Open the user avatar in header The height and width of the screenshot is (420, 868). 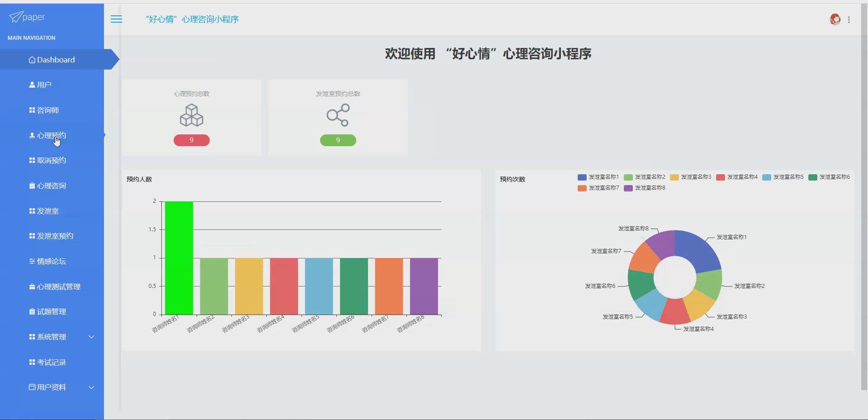(835, 19)
